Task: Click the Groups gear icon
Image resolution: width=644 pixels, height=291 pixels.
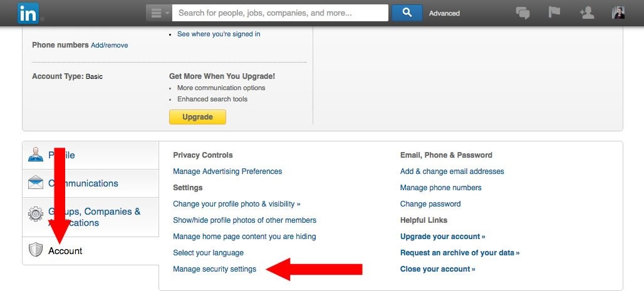Action: pyautogui.click(x=36, y=214)
